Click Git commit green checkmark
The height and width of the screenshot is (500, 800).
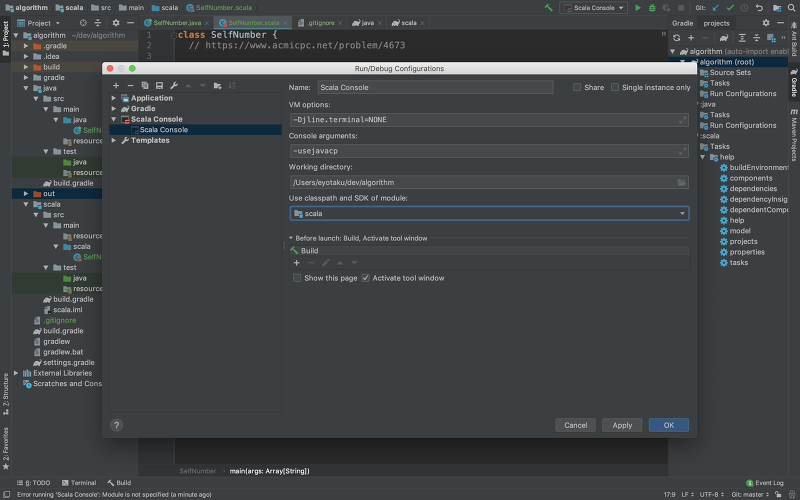click(730, 8)
